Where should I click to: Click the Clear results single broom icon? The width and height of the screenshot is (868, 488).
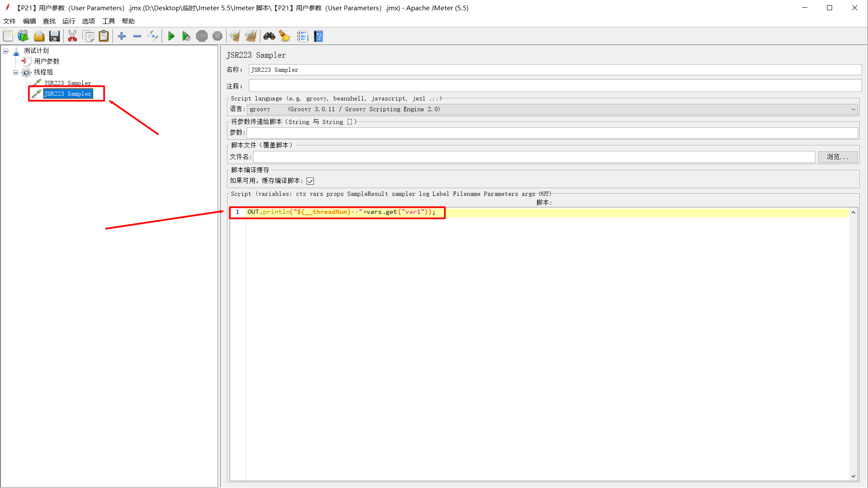[x=235, y=36]
